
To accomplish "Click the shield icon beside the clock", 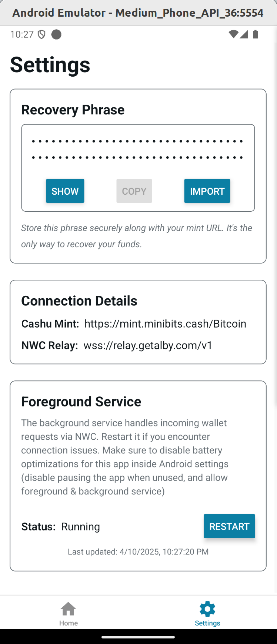I will [42, 34].
